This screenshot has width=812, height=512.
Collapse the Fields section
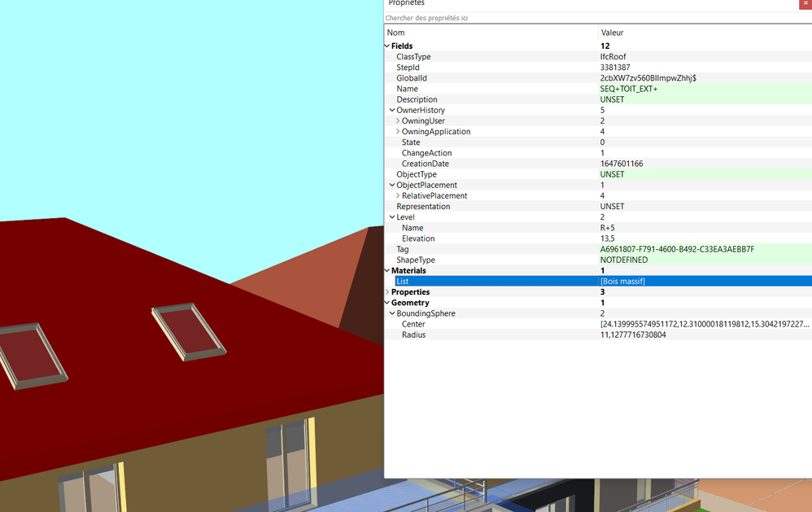(386, 46)
